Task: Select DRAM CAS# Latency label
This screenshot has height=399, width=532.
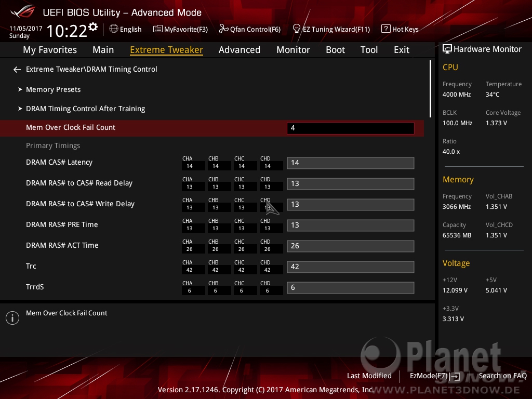Action: tap(59, 163)
